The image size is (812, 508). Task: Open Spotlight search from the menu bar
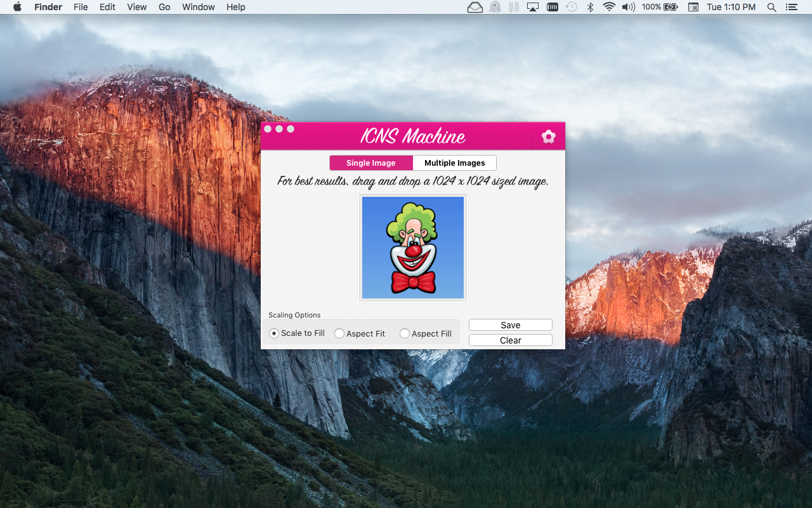click(771, 7)
